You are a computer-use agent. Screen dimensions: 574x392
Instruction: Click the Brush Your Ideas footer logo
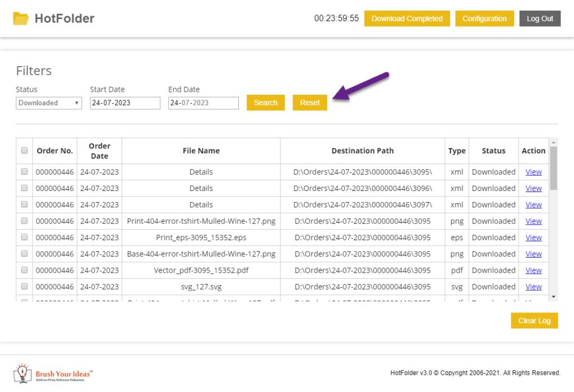pyautogui.click(x=53, y=374)
